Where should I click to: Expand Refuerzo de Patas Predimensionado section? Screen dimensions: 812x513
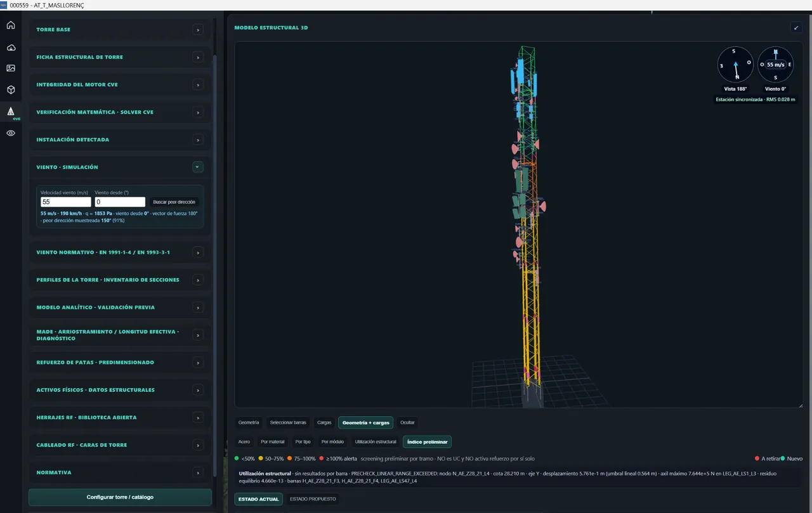click(198, 363)
